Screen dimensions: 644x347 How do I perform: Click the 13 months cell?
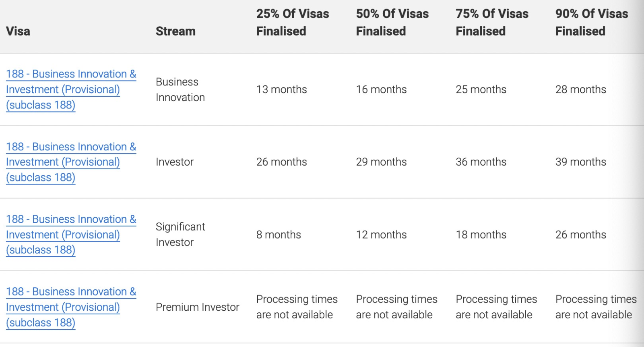[282, 89]
